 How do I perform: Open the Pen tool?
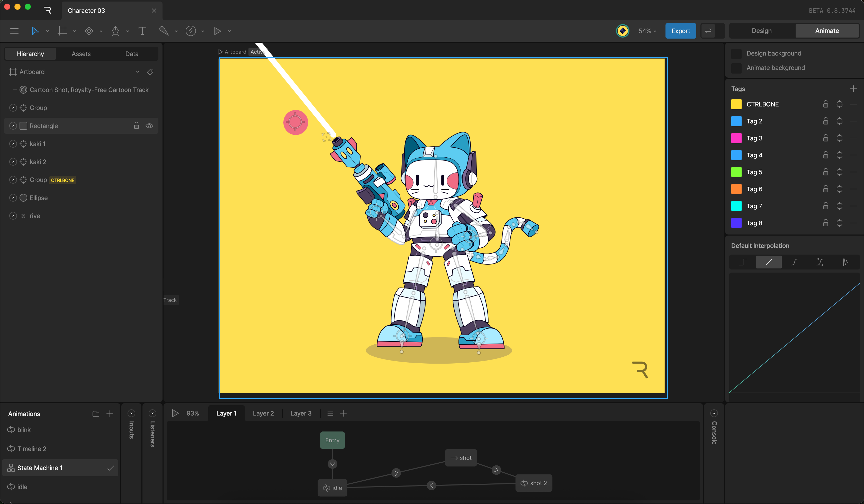tap(115, 31)
